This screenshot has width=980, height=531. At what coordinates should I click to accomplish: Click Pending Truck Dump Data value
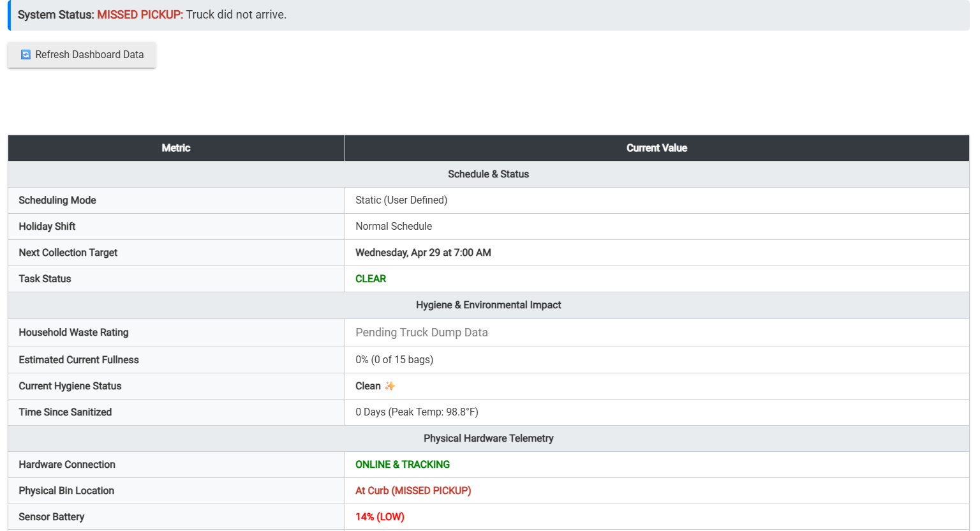(422, 333)
